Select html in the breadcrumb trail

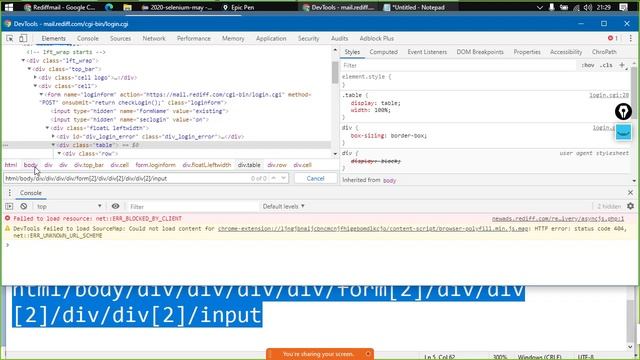(11, 165)
